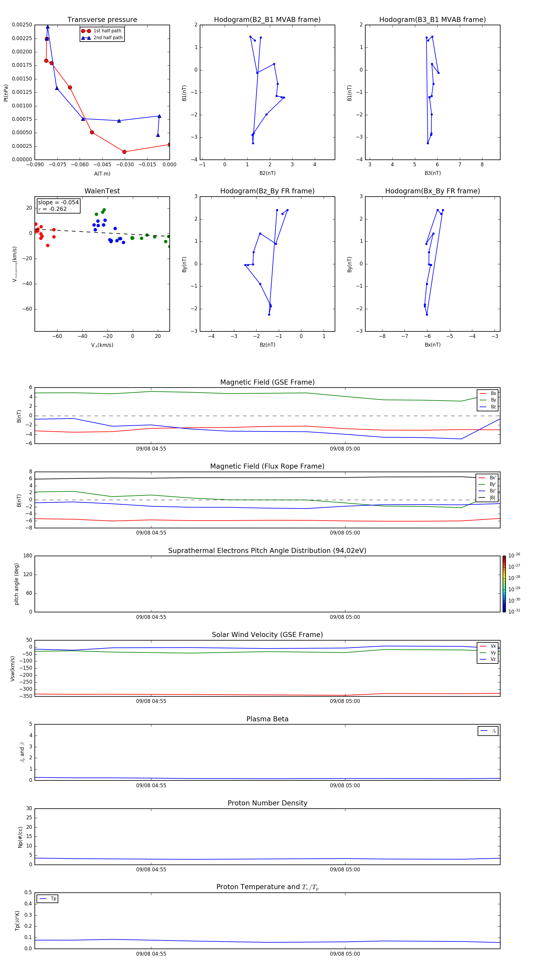Click 'Np(#/cc)' y-axis label
This screenshot has width=535, height=980.
20,837
